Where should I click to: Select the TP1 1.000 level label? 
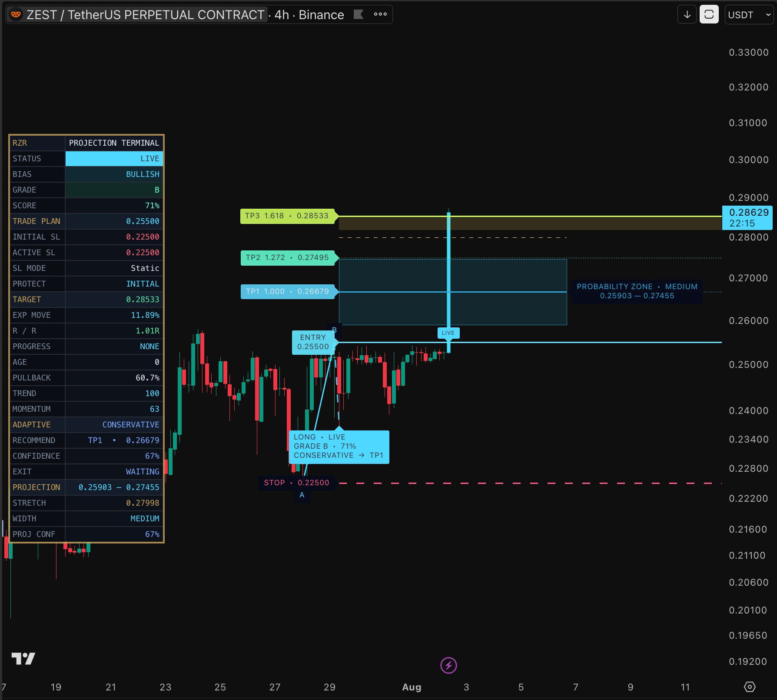point(288,291)
